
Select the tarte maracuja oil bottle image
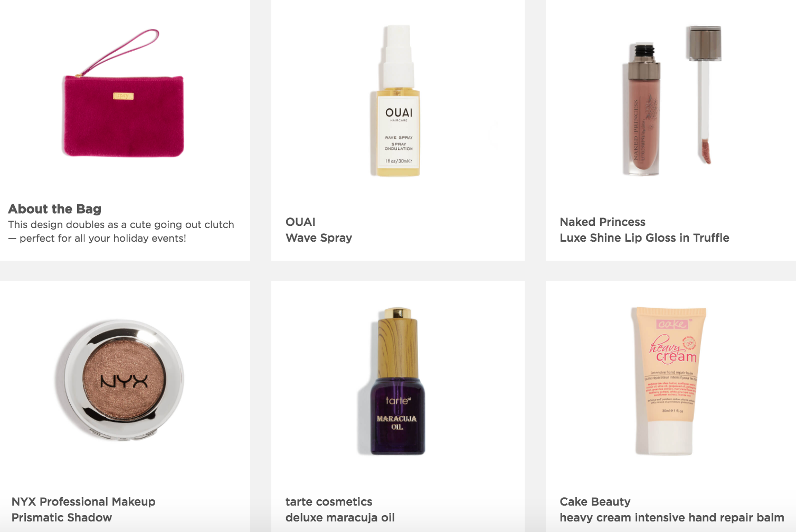pos(397,381)
